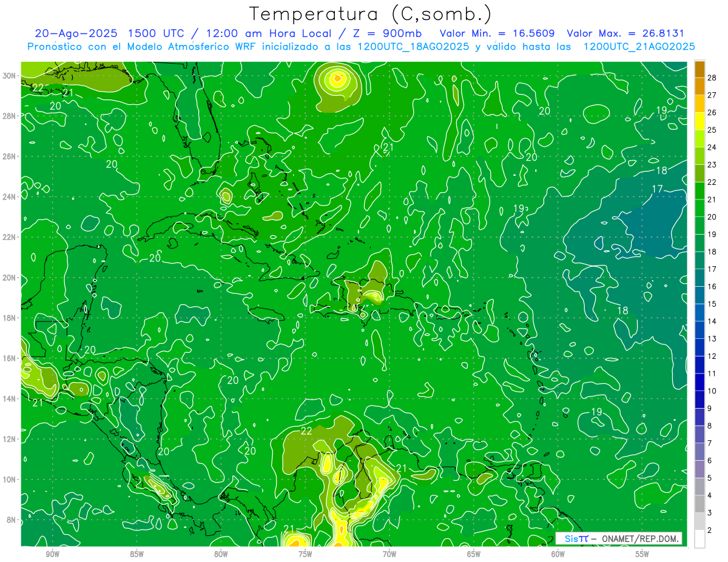
Task: Click the '12' value on the color scale
Action: pos(712,356)
